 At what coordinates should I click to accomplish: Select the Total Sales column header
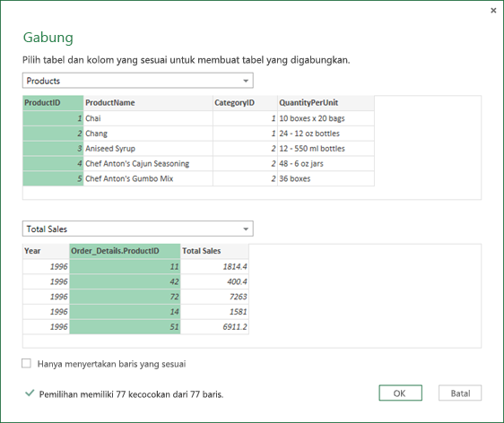[x=214, y=251]
